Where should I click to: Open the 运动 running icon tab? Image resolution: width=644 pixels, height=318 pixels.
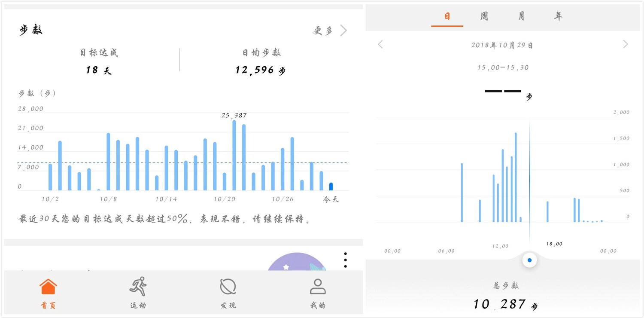click(138, 287)
